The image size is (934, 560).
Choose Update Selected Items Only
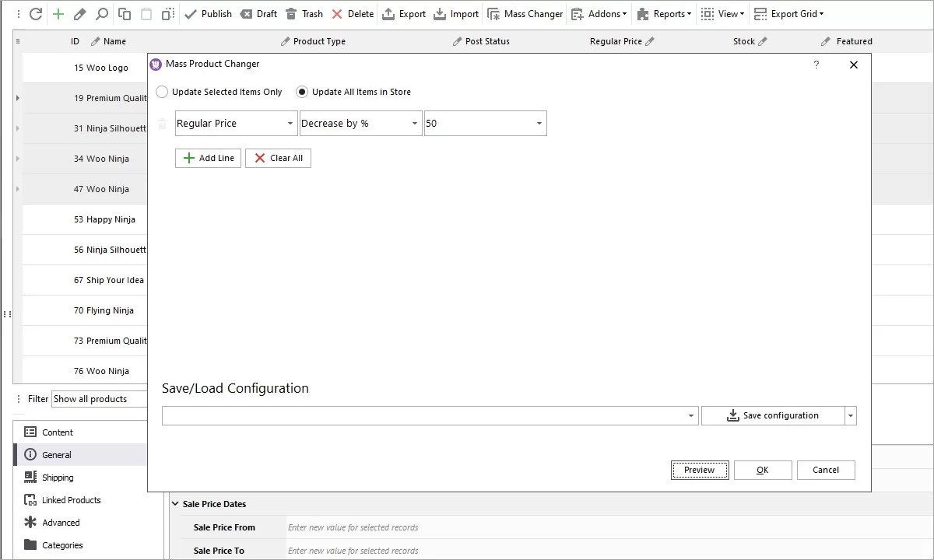point(162,91)
